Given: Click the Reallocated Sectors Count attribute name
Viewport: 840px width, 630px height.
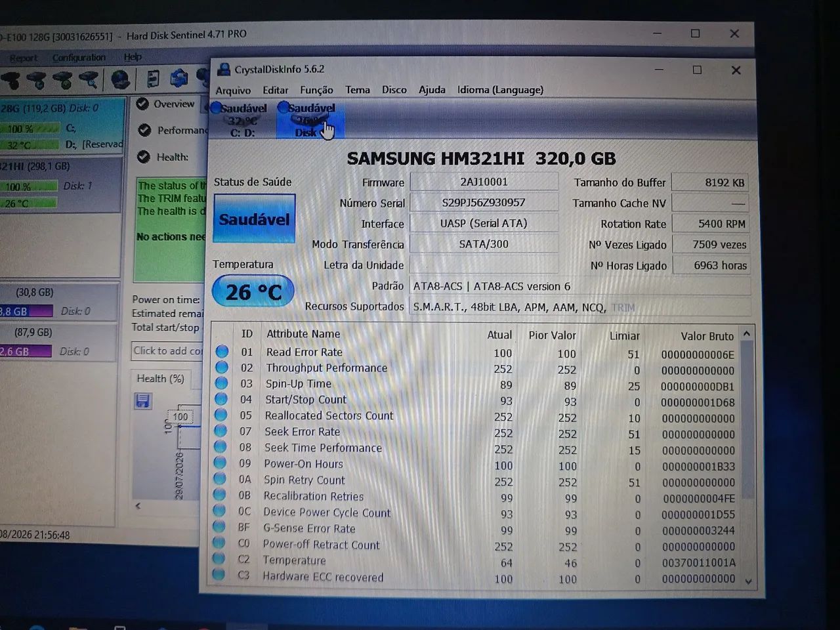Looking at the screenshot, I should pyautogui.click(x=329, y=415).
